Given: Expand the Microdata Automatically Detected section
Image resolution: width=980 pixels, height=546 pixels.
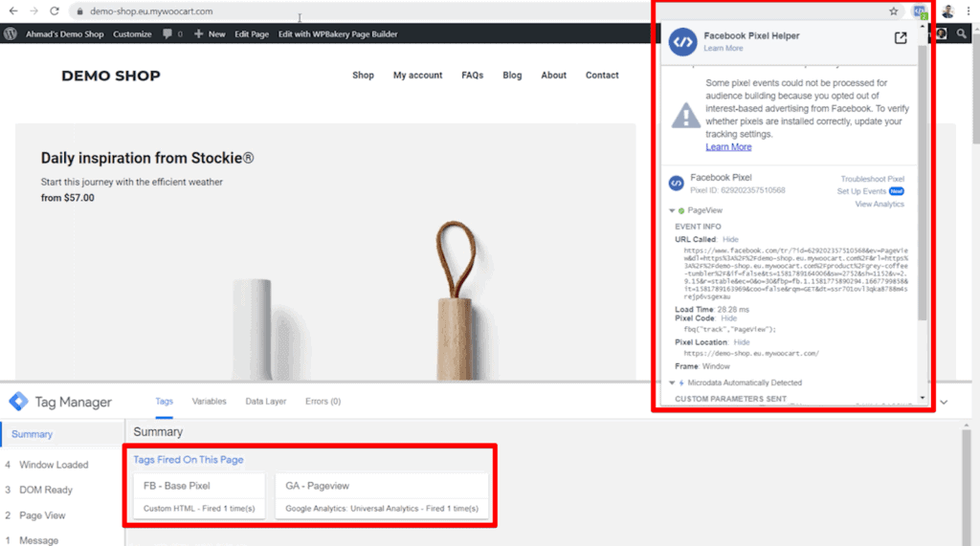Looking at the screenshot, I should click(x=672, y=382).
